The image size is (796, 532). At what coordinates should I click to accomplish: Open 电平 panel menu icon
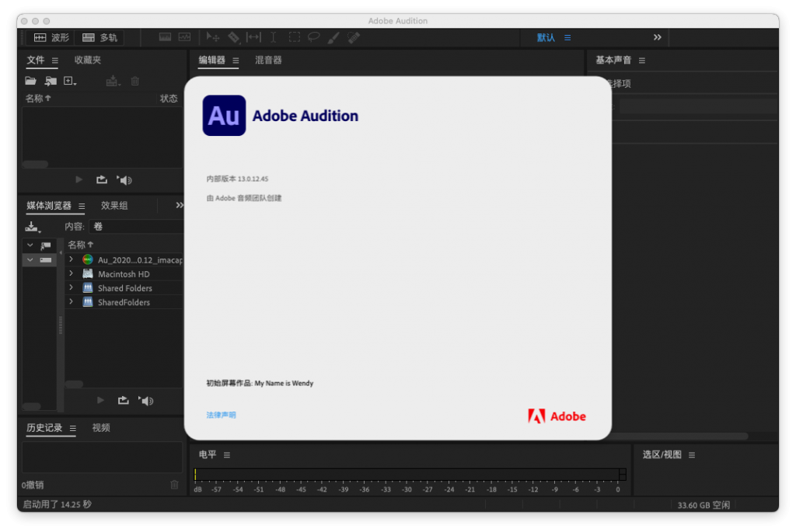point(227,455)
